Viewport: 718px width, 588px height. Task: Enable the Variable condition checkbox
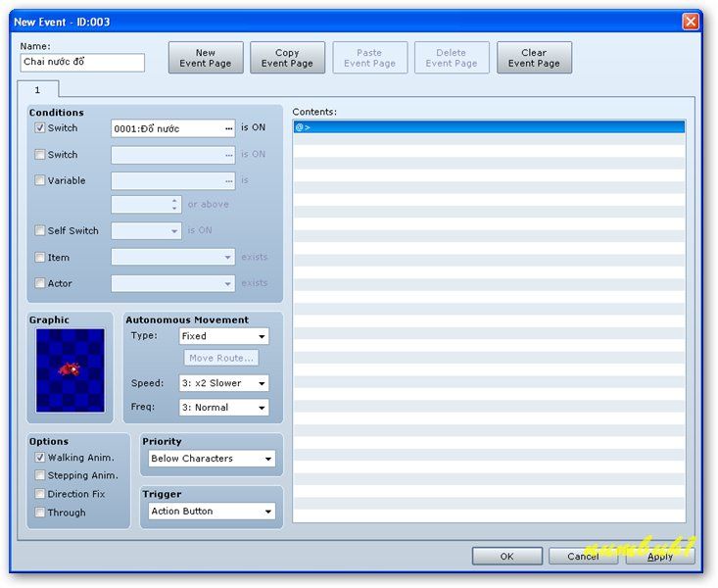(x=40, y=180)
